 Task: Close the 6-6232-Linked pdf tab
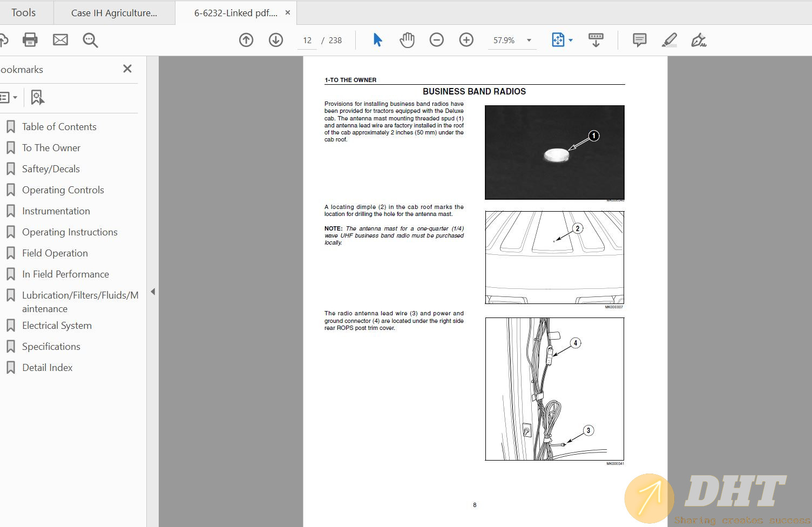tap(288, 12)
